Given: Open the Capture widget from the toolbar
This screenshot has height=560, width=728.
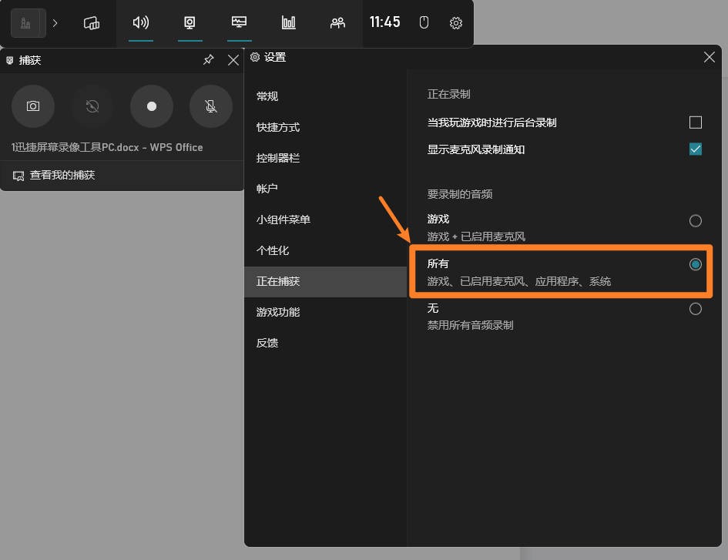Looking at the screenshot, I should tap(190, 23).
